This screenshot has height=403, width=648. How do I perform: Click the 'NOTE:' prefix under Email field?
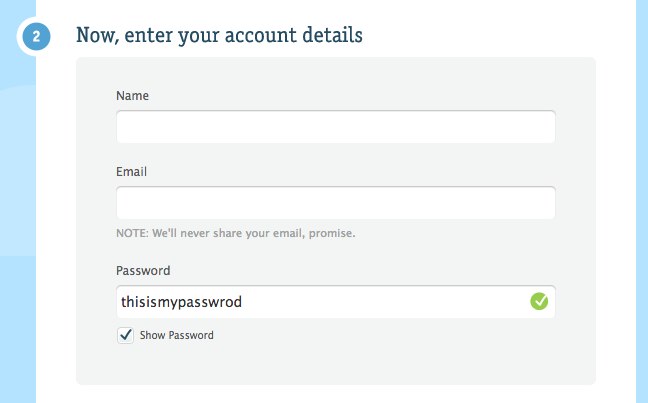(x=132, y=233)
